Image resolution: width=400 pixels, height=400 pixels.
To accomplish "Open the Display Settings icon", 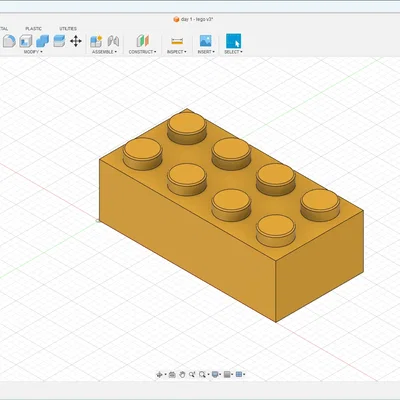I will [215, 375].
